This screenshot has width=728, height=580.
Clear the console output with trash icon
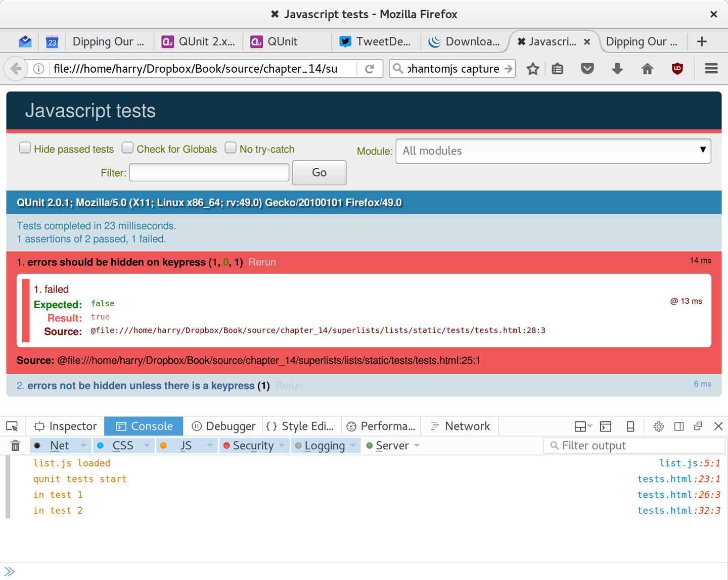(x=15, y=445)
